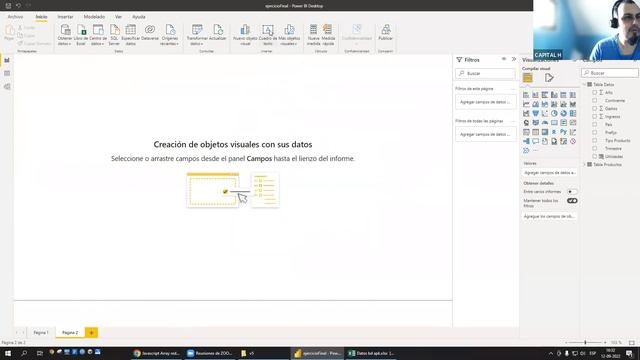
Task: Select the line chart visual
Action: point(526,104)
